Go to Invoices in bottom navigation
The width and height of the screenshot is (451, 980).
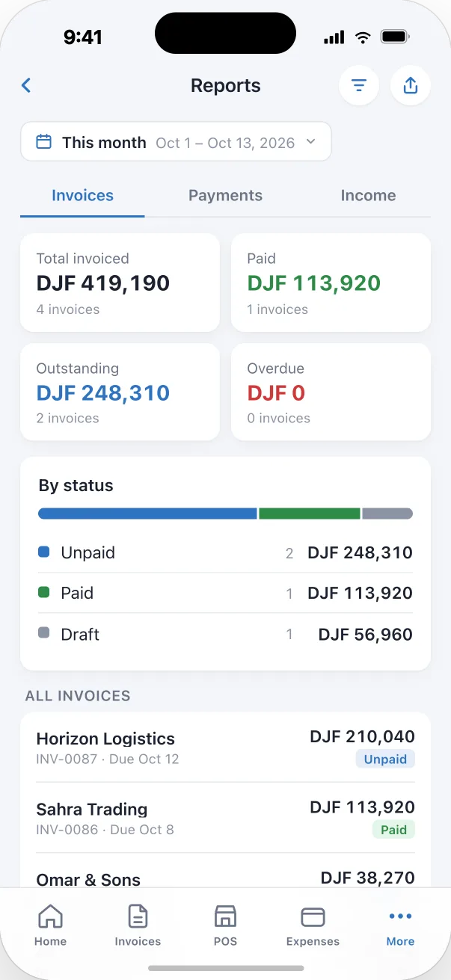click(x=138, y=925)
